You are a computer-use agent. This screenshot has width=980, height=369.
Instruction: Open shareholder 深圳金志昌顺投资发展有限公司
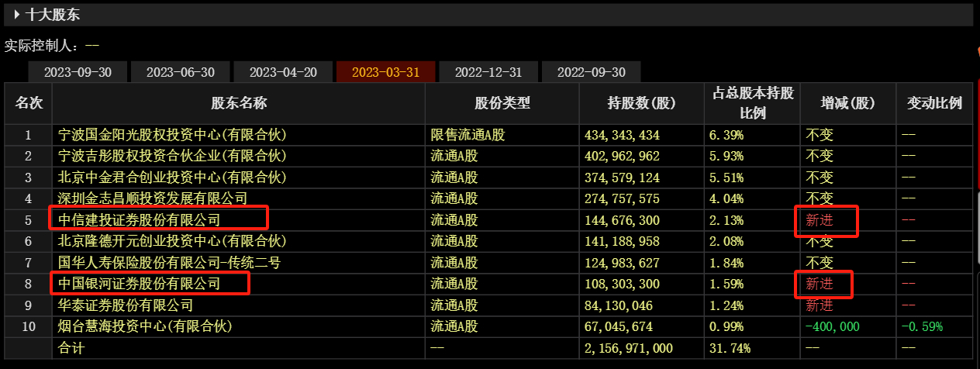click(x=154, y=198)
